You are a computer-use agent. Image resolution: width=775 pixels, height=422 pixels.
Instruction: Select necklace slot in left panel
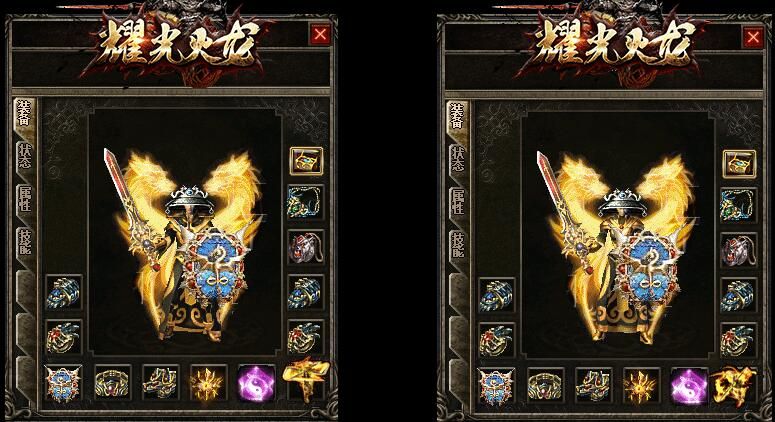(x=306, y=202)
